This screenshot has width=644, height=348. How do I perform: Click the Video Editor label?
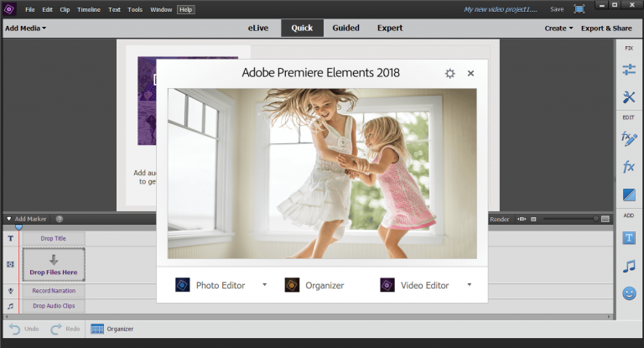[x=424, y=285]
